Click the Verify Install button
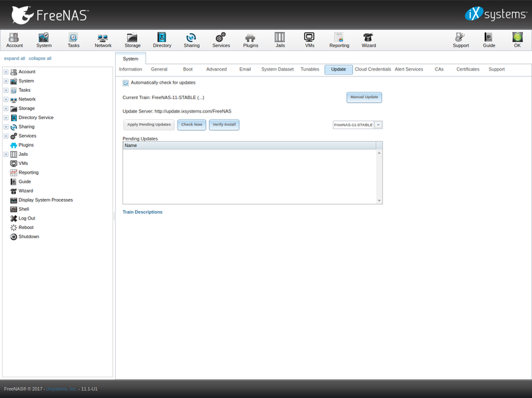Image resolution: width=532 pixels, height=398 pixels. (224, 124)
